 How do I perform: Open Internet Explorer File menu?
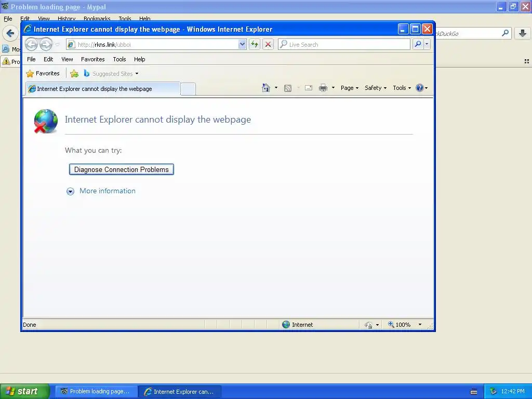pos(31,59)
